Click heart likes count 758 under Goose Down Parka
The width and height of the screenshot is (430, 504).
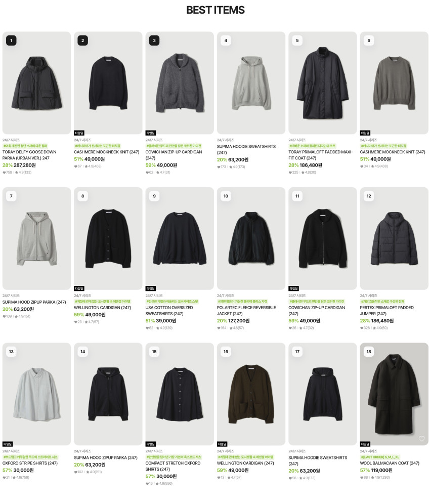8,172
